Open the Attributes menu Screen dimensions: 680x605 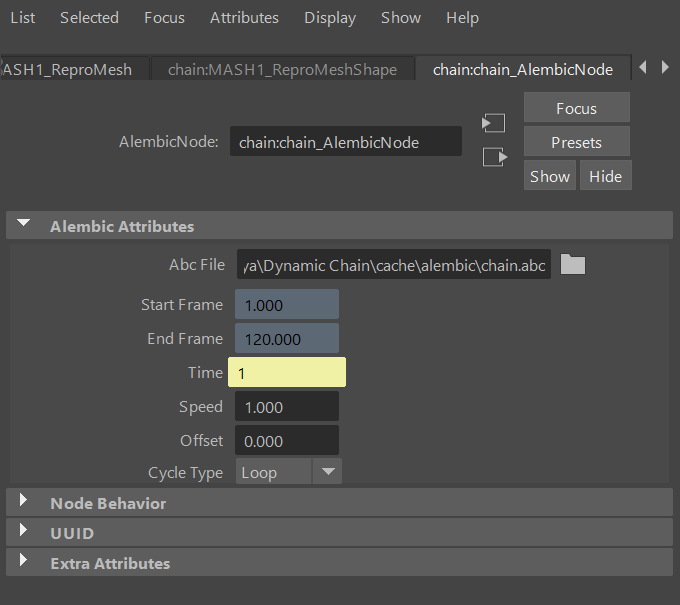click(244, 18)
